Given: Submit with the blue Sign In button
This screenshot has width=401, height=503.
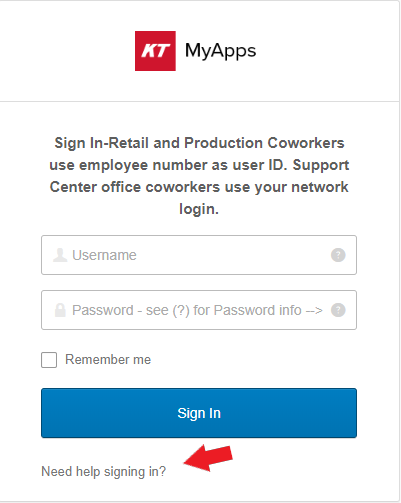Looking at the screenshot, I should coord(199,413).
